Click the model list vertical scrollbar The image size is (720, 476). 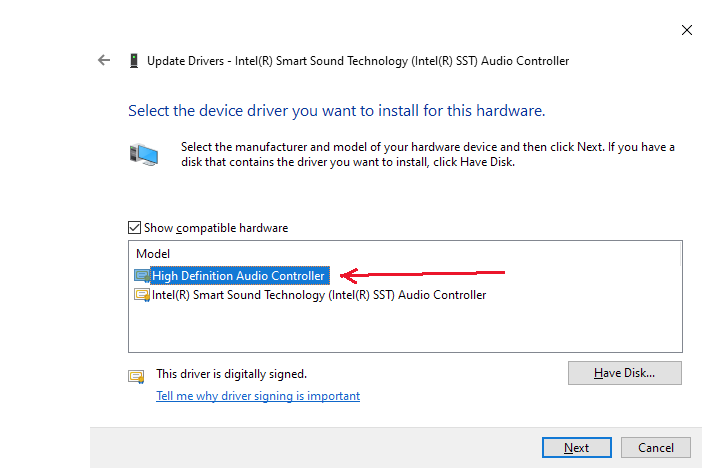tap(681, 254)
